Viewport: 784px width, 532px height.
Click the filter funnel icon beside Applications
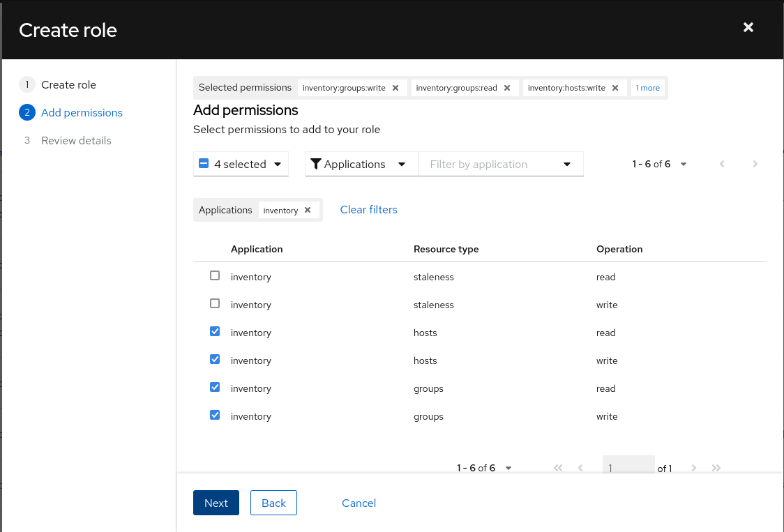(x=317, y=164)
